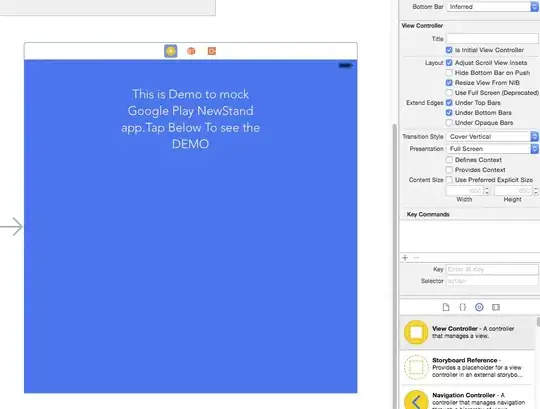
Task: Click the orange Exit scene dock icon
Action: [212, 51]
